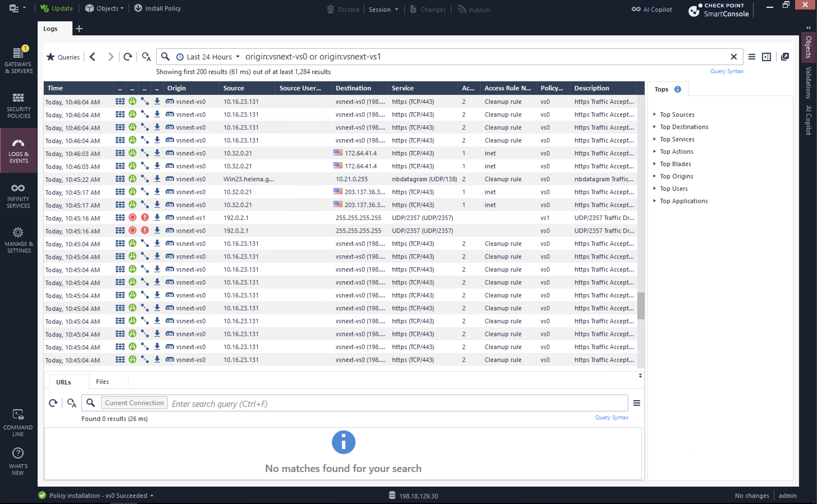The width and height of the screenshot is (817, 504).
Task: Open log query options hamburger menu
Action: tap(752, 57)
